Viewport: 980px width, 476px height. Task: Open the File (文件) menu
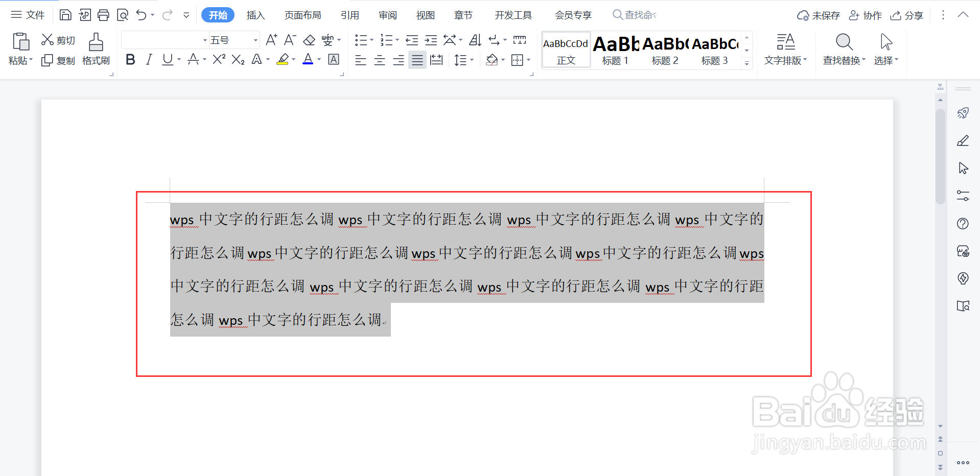[28, 15]
